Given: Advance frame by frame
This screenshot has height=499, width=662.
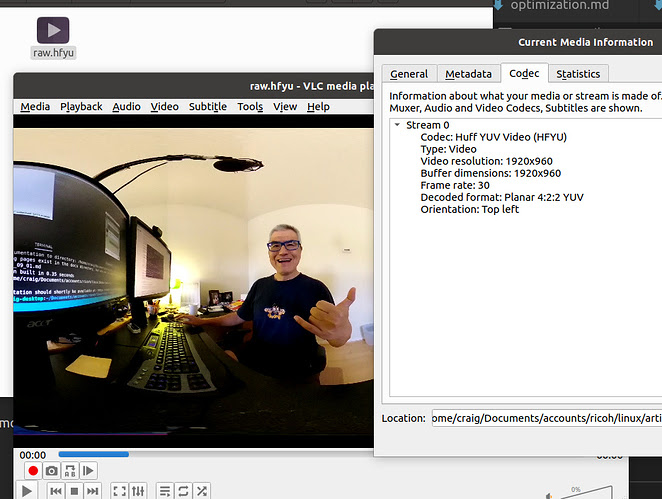Looking at the screenshot, I should (x=89, y=470).
